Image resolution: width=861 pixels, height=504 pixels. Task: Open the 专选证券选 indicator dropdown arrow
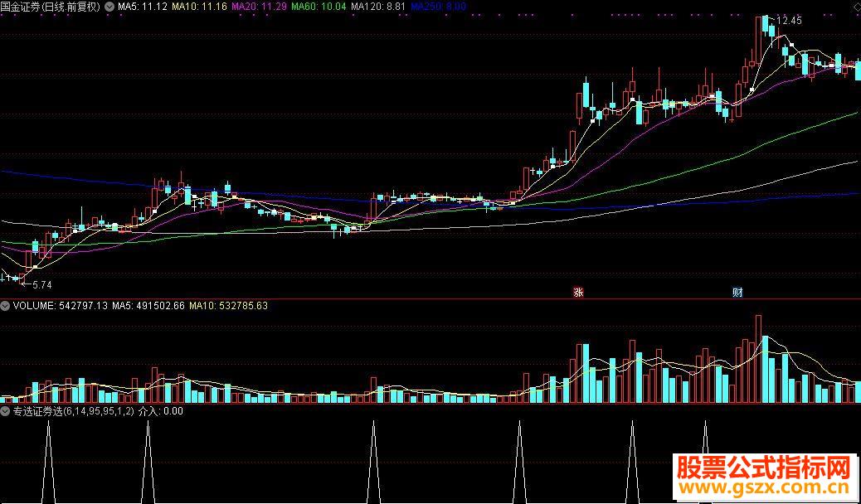(x=6, y=411)
